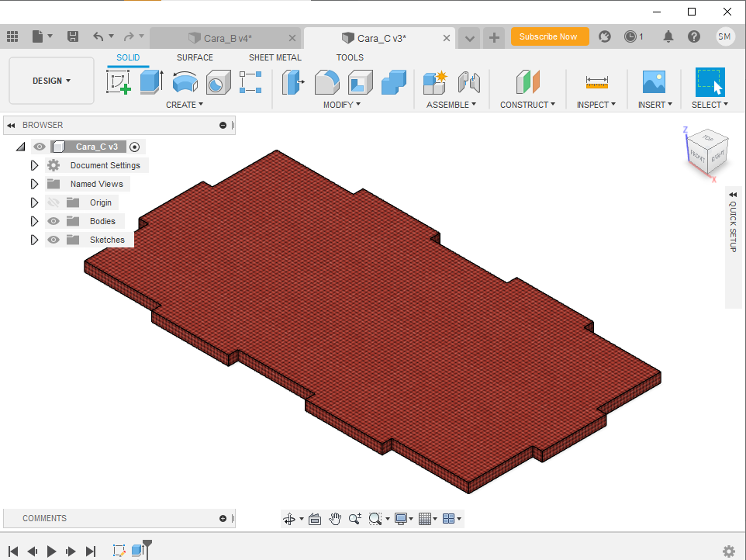Expand the Bodies node

click(34, 221)
